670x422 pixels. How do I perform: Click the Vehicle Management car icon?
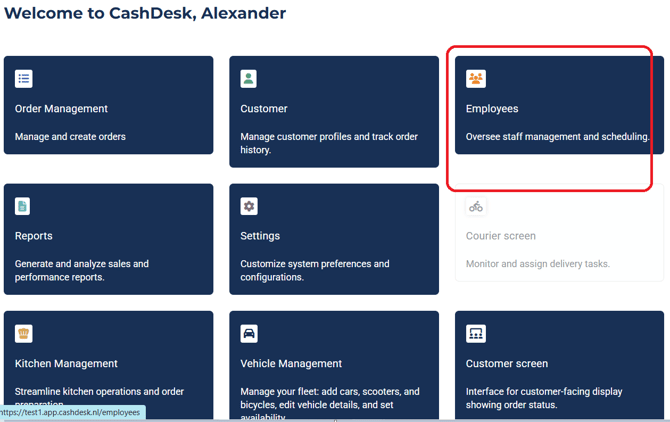249,333
